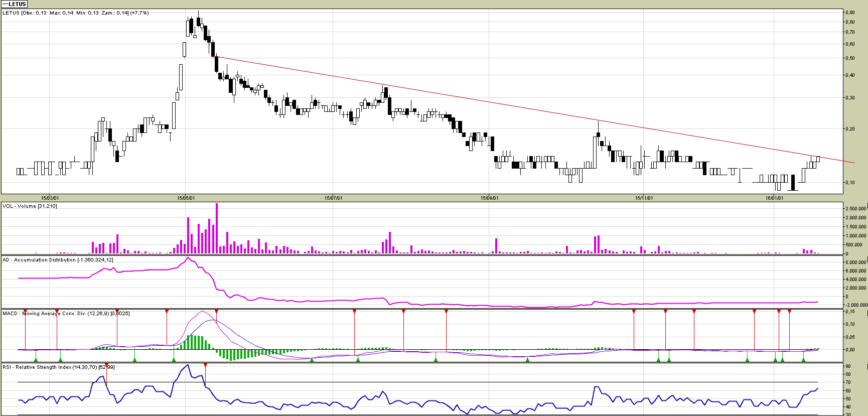Viewport: 868px width, 416px height.
Task: Select the last candlestick on the price chart
Action: (x=818, y=159)
